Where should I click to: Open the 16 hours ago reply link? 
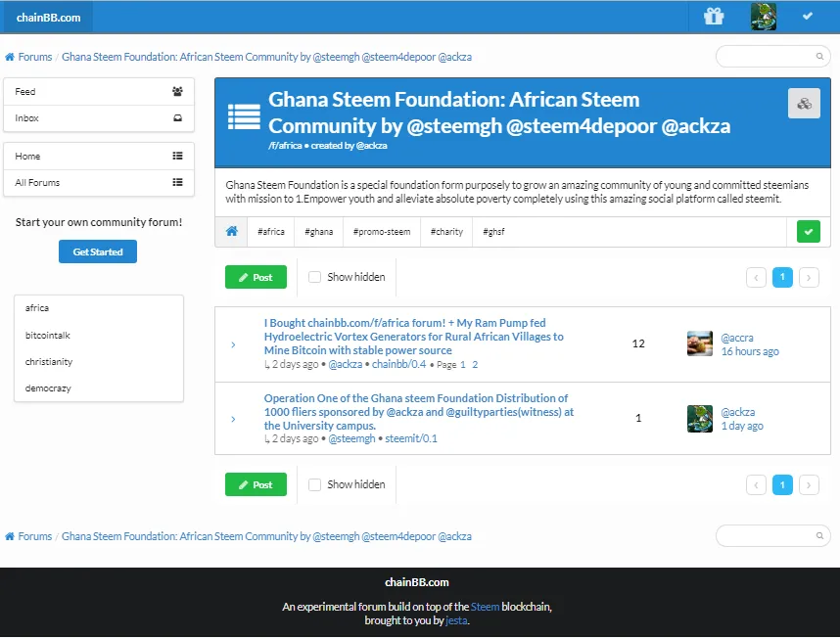coord(750,351)
